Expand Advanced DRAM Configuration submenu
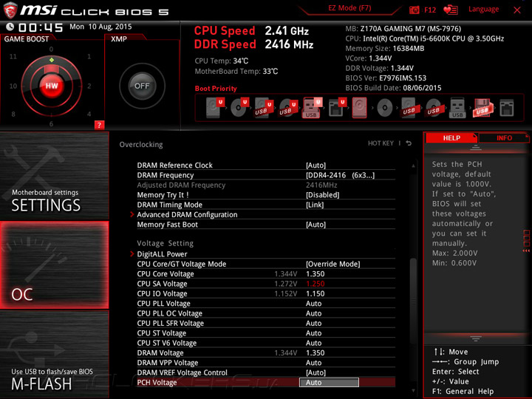 pos(187,214)
